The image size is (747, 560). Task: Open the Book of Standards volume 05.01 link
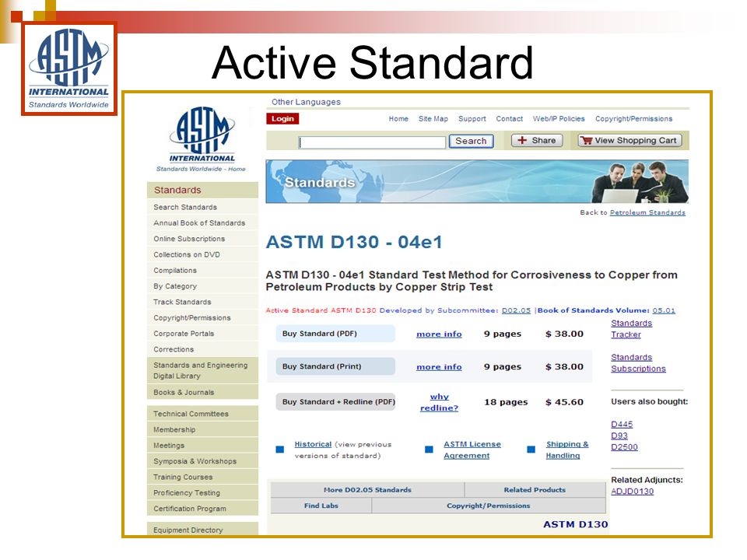(664, 310)
